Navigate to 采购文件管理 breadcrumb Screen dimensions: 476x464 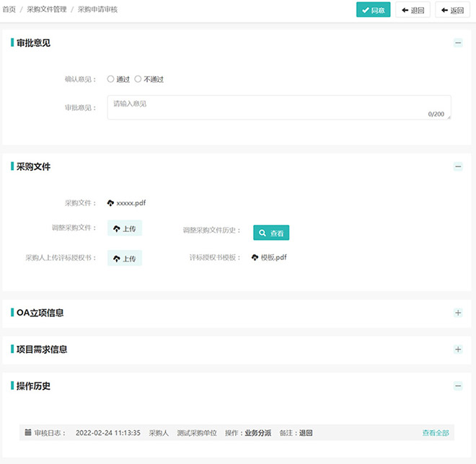(46, 10)
